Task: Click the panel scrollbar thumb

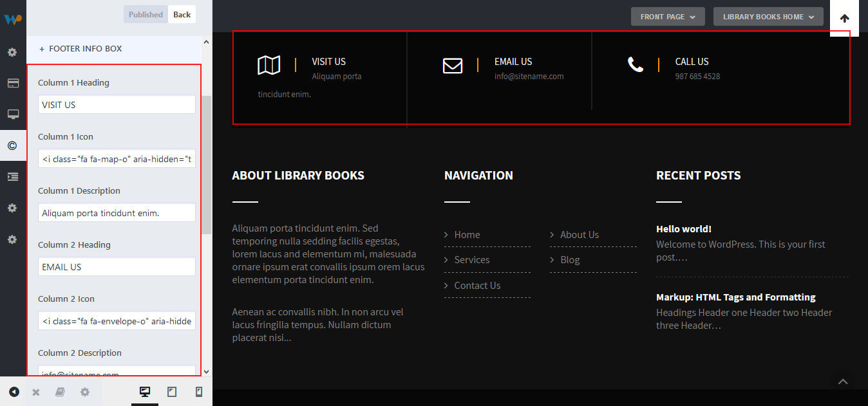Action: [x=206, y=165]
